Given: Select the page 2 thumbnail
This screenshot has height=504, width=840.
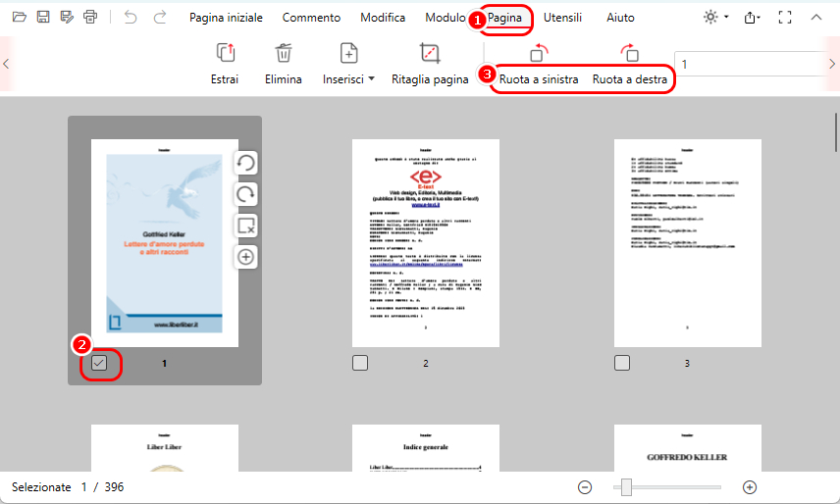Looking at the screenshot, I should coord(425,243).
